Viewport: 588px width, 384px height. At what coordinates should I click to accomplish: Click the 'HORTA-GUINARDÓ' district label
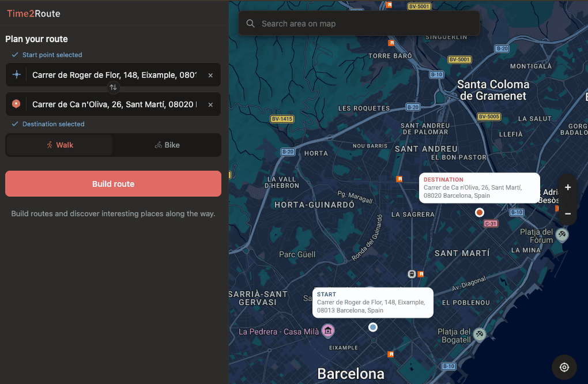314,205
